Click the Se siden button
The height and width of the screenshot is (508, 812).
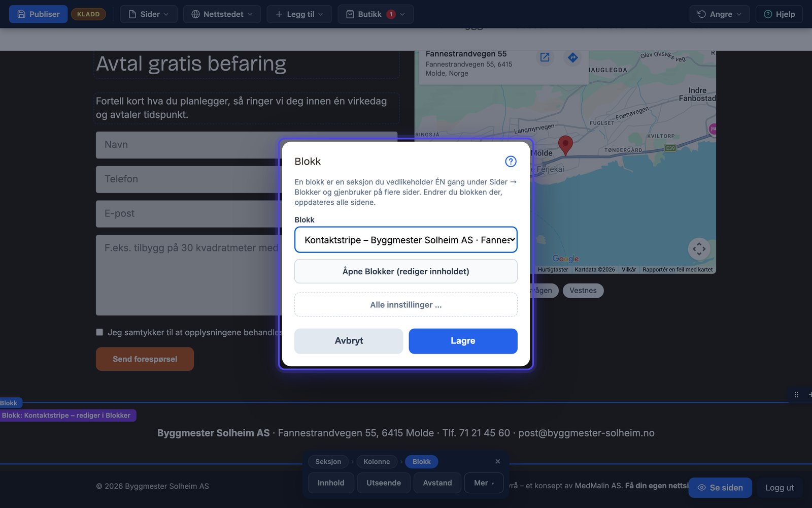[x=720, y=488]
